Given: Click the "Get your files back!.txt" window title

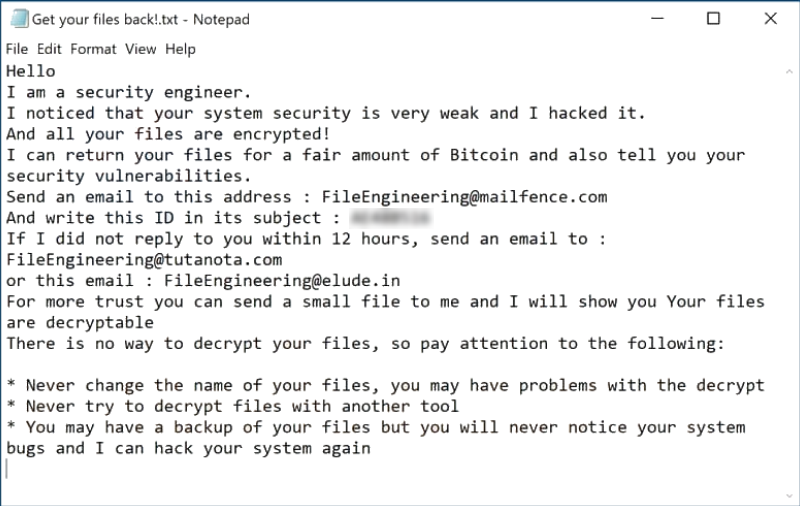Looking at the screenshot, I should (x=141, y=19).
